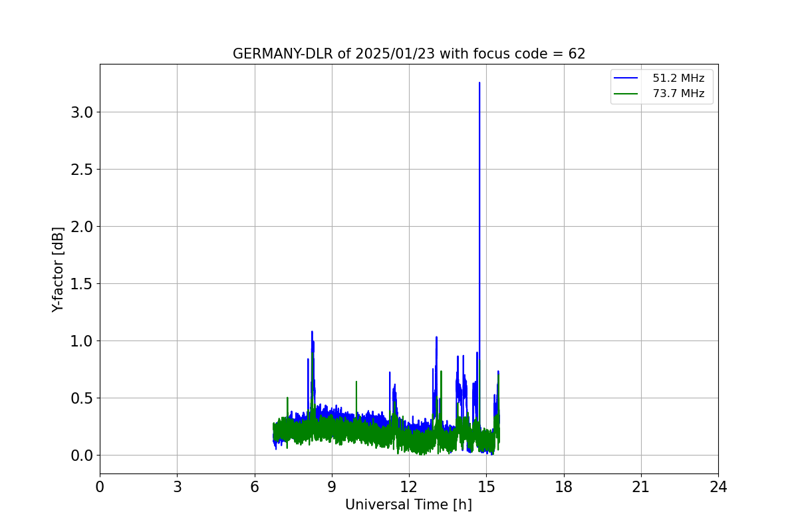Image resolution: width=798 pixels, height=532 pixels.
Task: Click the x-axis tick label '9'
Action: (332, 487)
